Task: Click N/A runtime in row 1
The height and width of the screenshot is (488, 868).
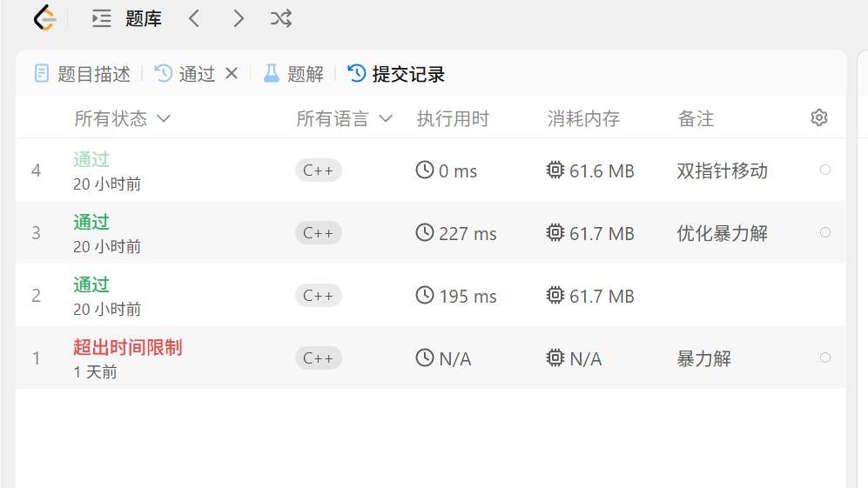Action: point(455,359)
